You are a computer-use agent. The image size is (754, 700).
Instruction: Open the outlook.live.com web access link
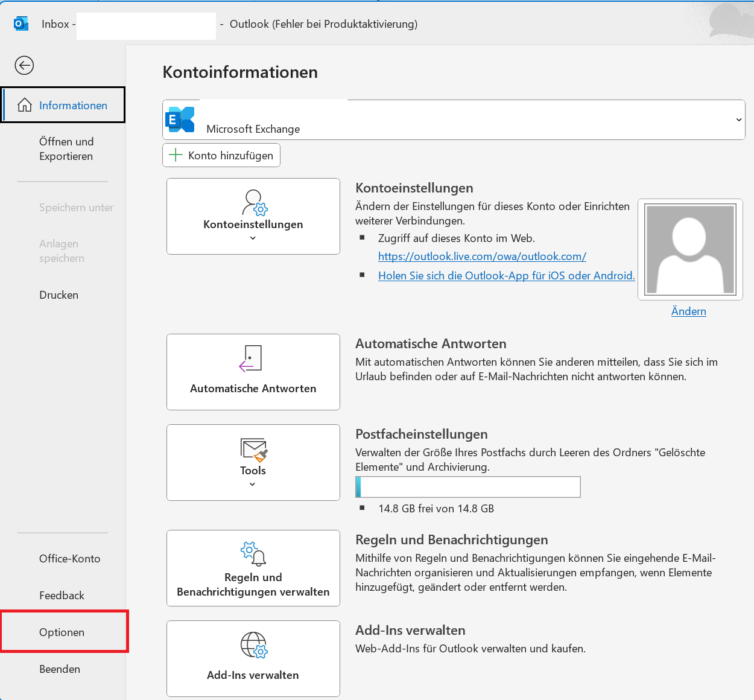(x=482, y=256)
